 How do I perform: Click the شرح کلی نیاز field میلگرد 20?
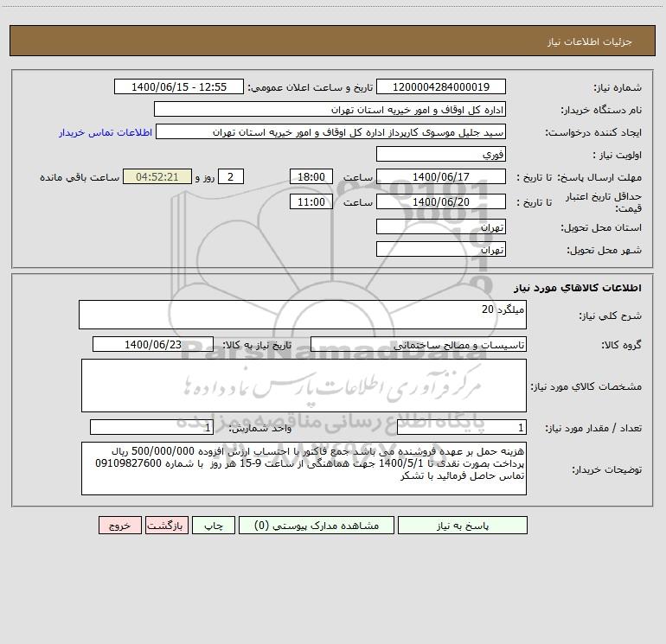coord(303,315)
